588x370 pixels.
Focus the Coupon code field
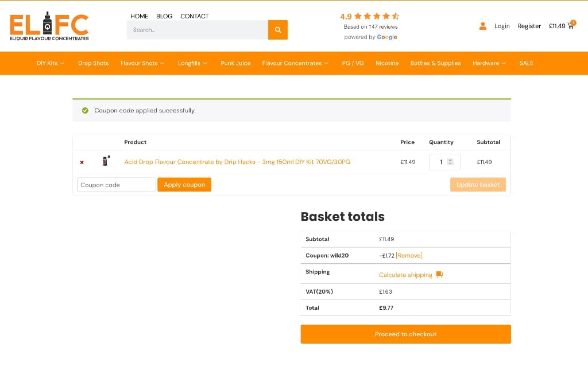tap(117, 185)
